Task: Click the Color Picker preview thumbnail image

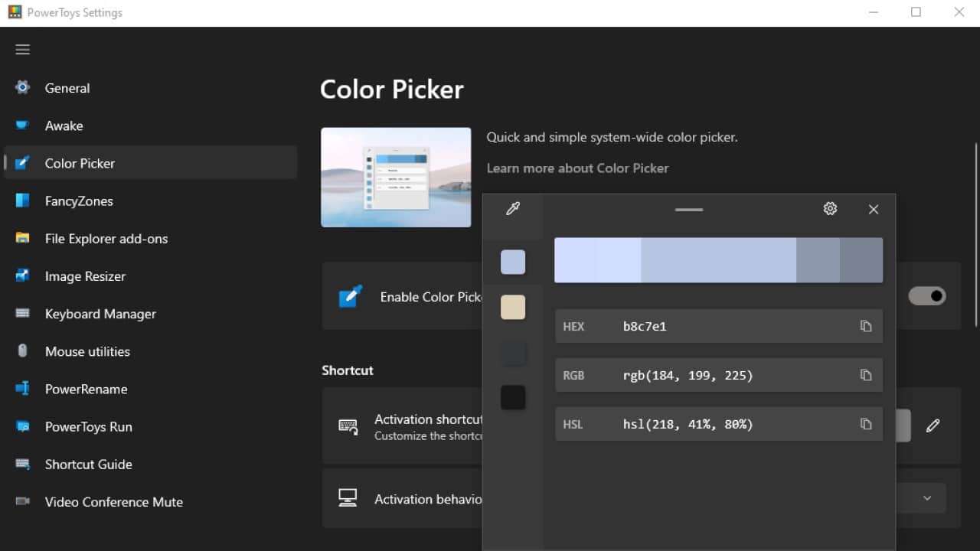Action: coord(396,177)
